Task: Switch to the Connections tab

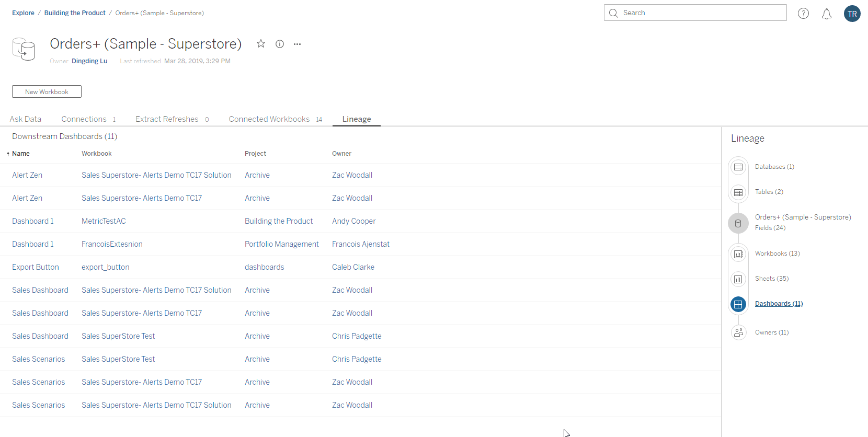Action: coord(88,119)
